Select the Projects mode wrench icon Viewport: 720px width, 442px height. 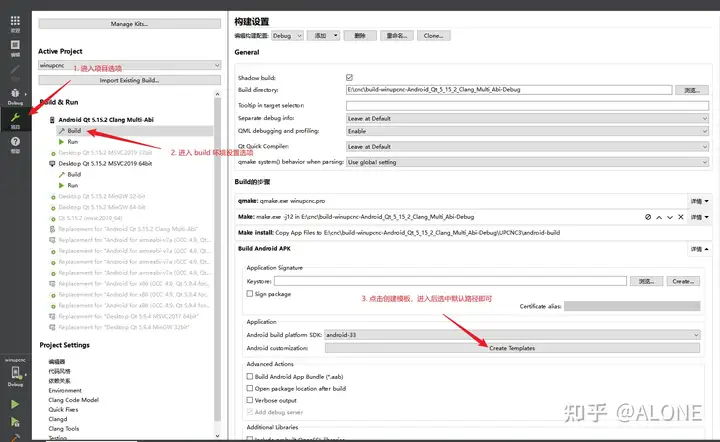point(15,117)
